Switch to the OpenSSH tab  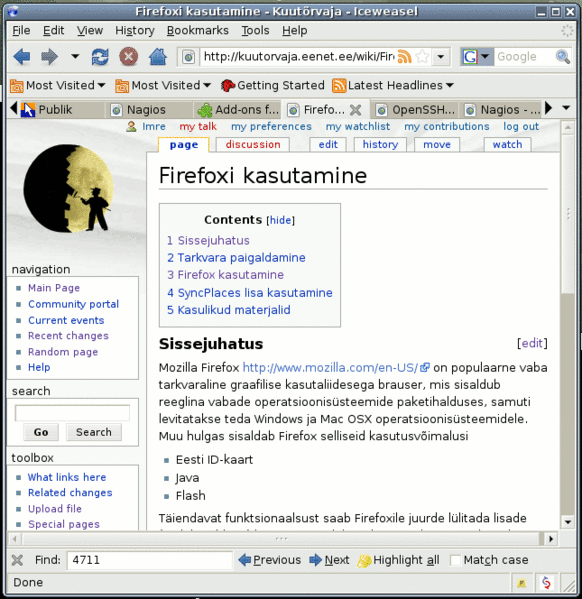pos(415,110)
